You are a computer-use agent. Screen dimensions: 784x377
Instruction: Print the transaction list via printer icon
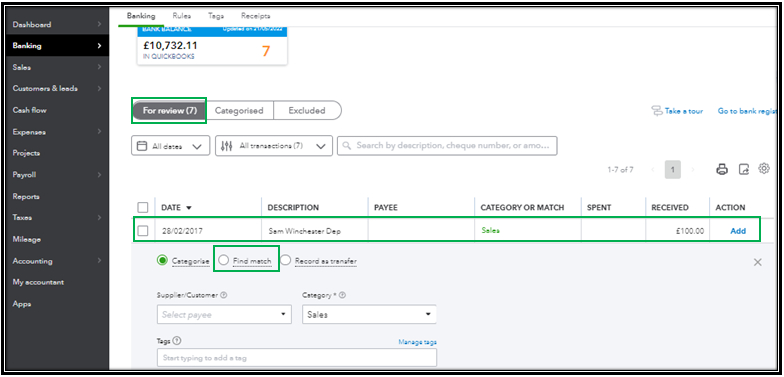click(722, 170)
